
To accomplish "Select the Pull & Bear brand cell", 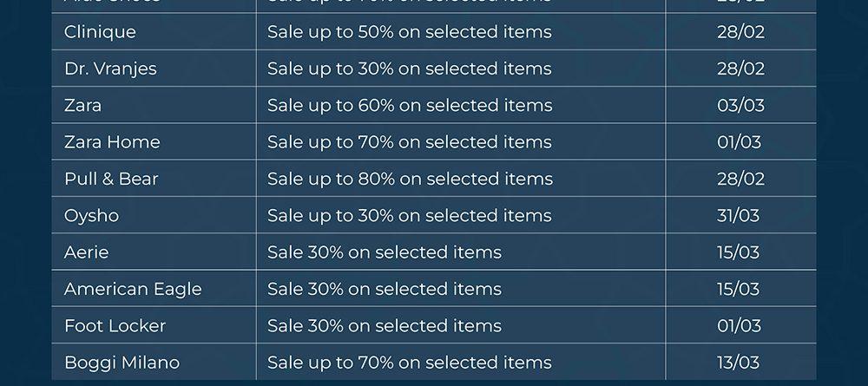I will (111, 179).
